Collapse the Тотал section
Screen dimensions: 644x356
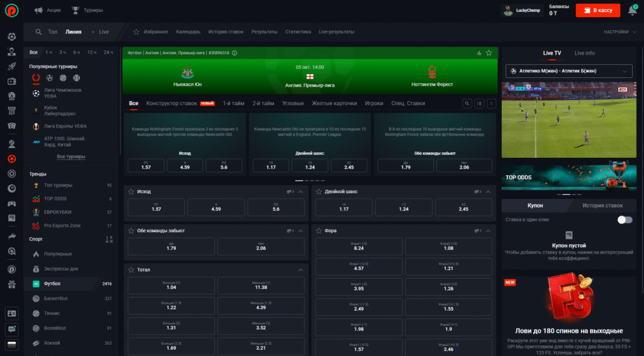coord(301,270)
